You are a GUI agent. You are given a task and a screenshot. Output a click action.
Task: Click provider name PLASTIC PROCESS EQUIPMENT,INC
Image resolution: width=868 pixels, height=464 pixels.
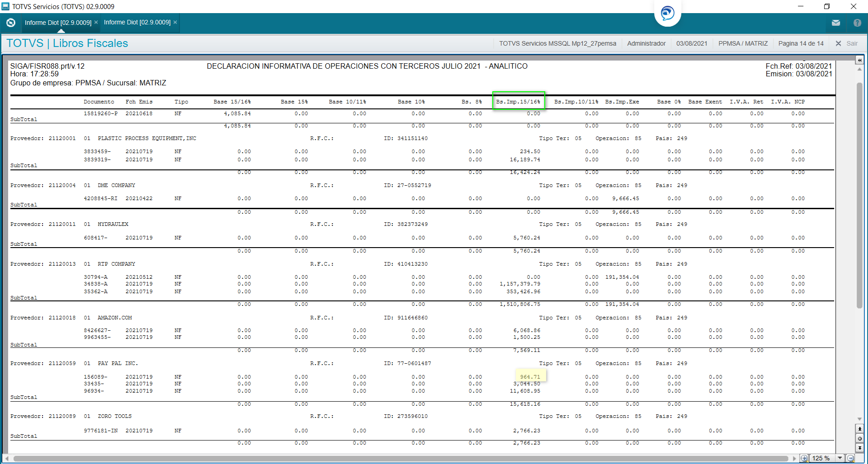pos(147,138)
